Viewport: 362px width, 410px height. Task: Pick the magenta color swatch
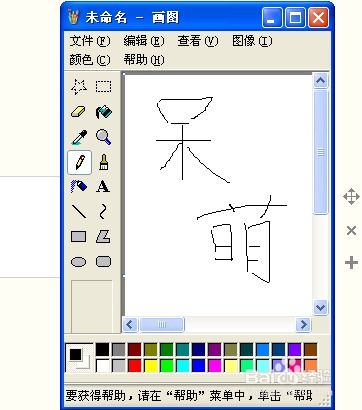click(x=214, y=366)
